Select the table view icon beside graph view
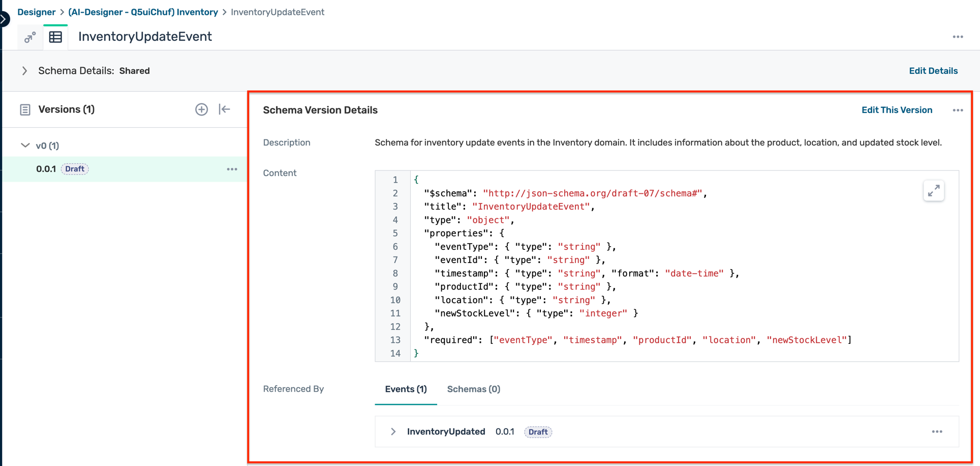Viewport: 980px width, 466px height. (55, 37)
